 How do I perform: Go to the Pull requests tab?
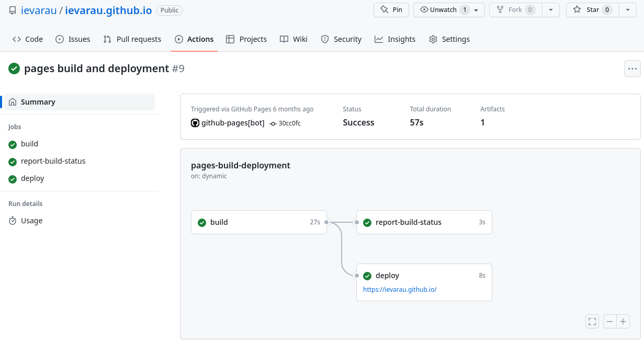tap(132, 39)
